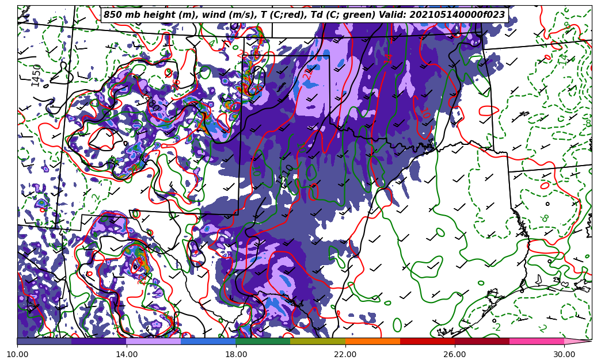Click the 22.00 colorbar tick label

[x=345, y=354]
